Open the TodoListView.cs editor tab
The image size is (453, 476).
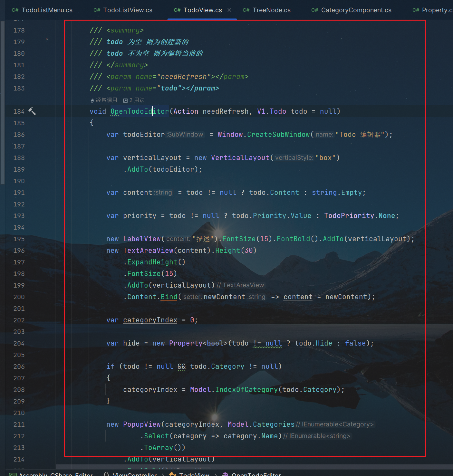(123, 10)
